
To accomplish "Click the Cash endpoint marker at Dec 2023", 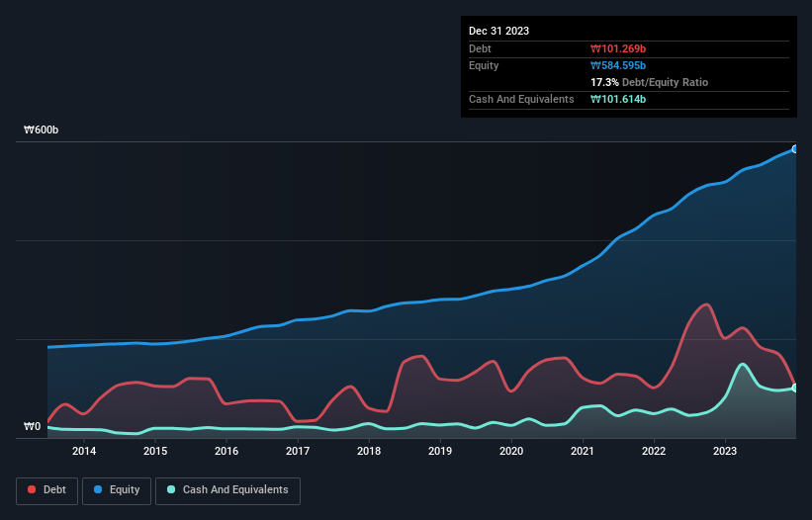I will point(795,389).
